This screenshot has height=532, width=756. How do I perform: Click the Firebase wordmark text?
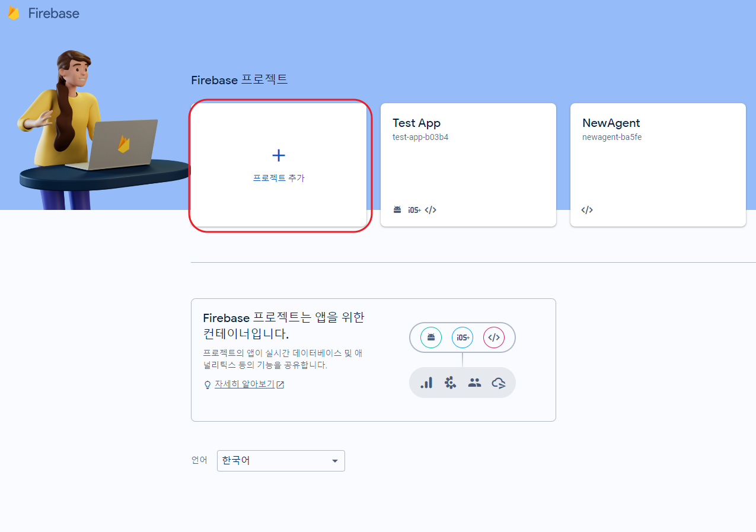[x=54, y=13]
